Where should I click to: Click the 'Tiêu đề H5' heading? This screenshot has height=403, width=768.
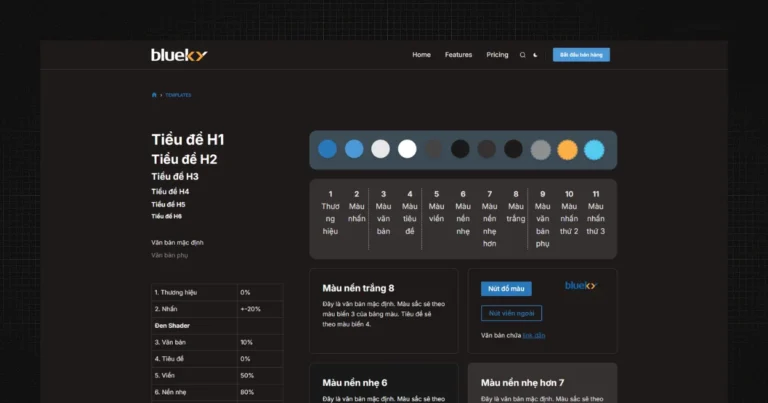[168, 205]
